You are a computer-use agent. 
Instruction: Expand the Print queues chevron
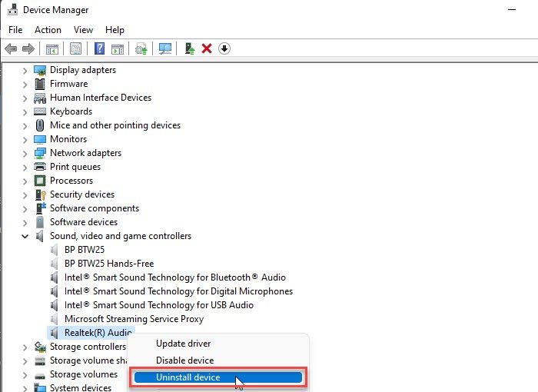(25, 168)
